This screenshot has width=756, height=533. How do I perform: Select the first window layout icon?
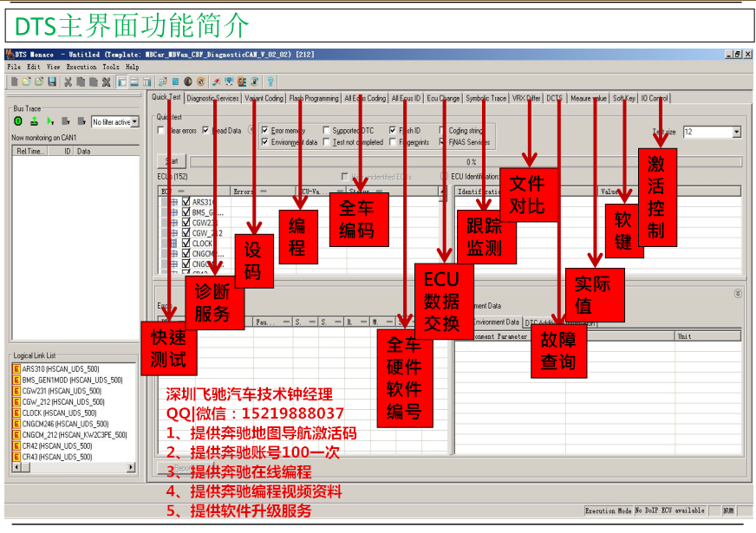pyautogui.click(x=122, y=82)
